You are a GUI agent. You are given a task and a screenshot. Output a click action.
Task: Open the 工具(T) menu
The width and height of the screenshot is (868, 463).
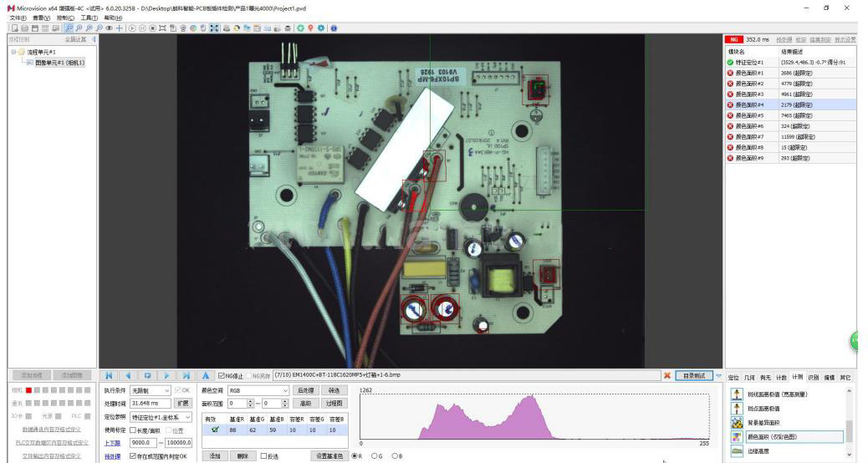[x=89, y=18]
